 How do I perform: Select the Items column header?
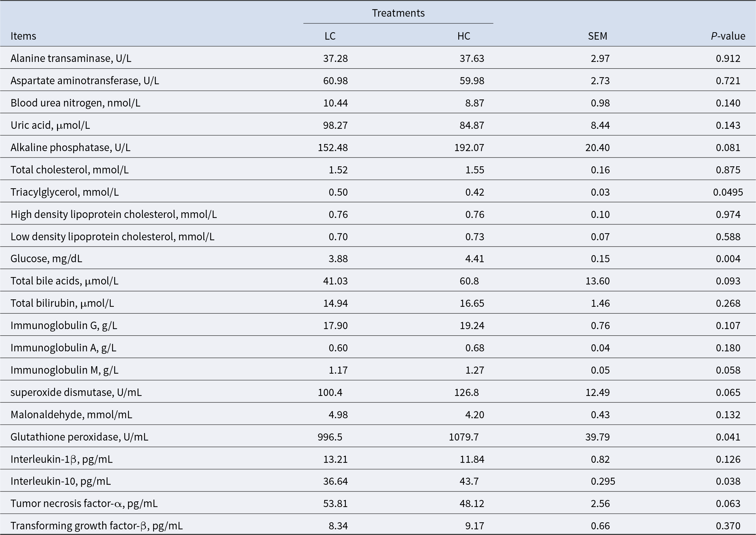click(23, 36)
